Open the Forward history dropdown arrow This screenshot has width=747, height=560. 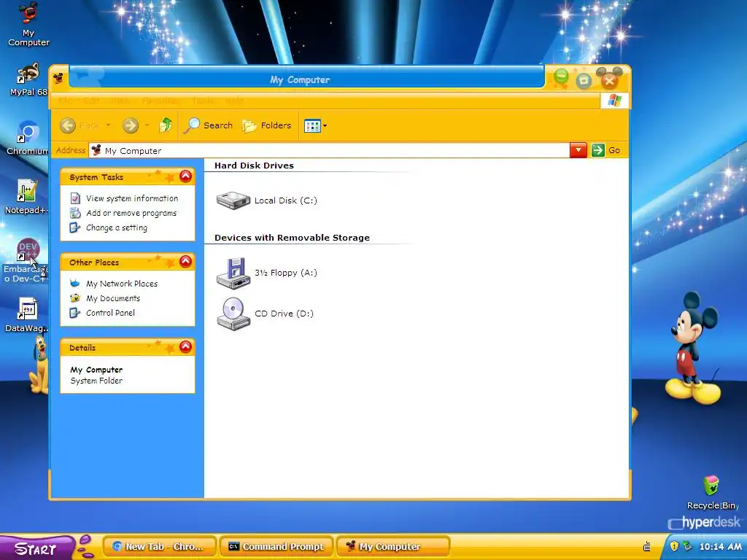tap(147, 125)
